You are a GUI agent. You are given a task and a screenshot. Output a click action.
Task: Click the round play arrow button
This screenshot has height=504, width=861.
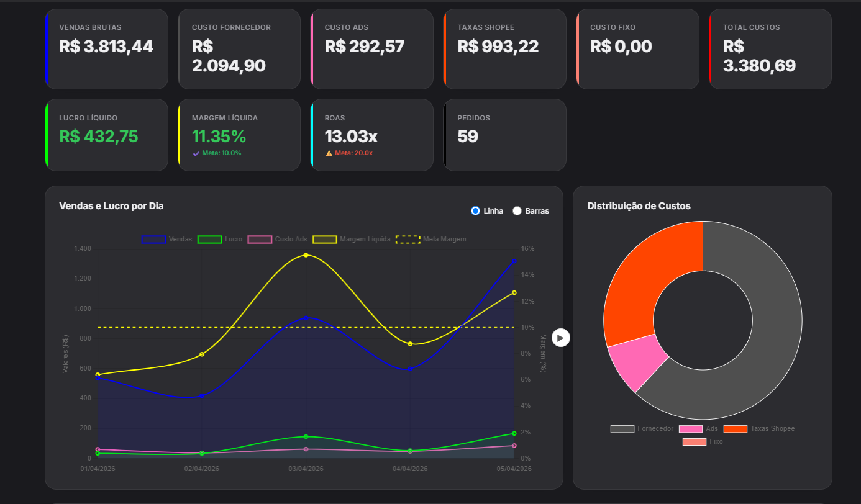tap(561, 338)
